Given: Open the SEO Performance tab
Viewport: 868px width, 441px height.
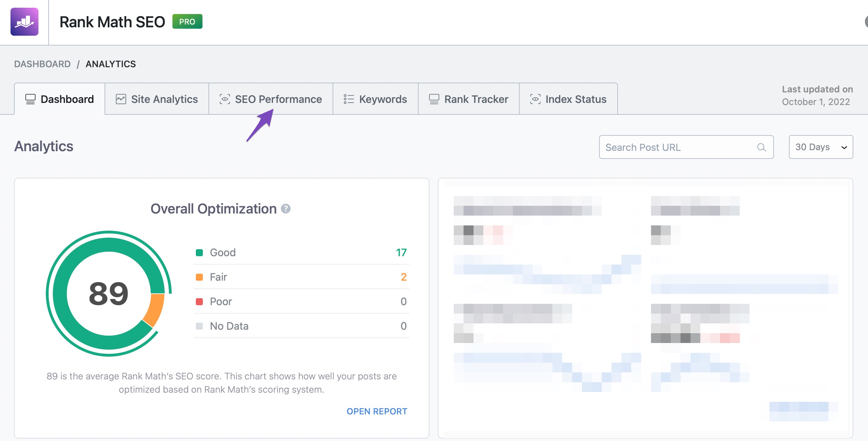Looking at the screenshot, I should coord(271,99).
